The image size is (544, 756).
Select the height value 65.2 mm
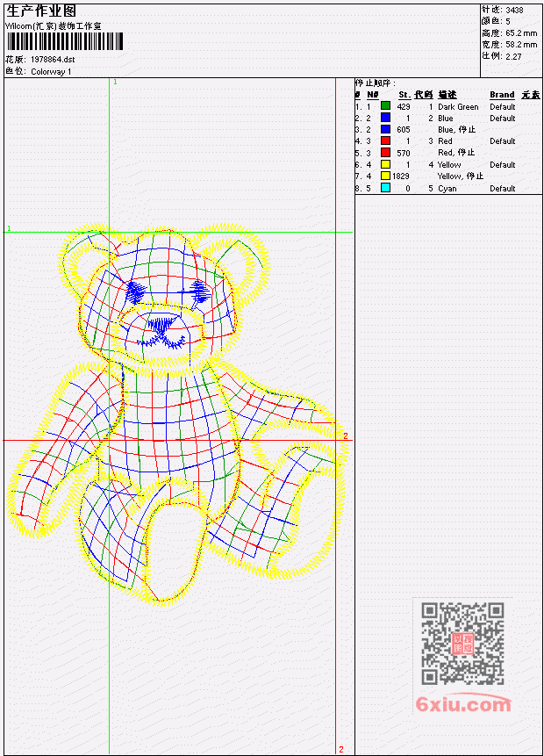[521, 32]
